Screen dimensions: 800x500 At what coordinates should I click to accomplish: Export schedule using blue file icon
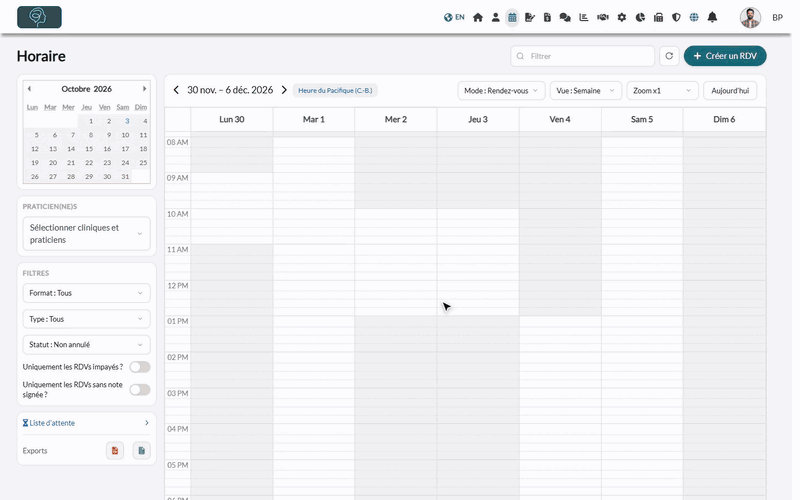[141, 451]
